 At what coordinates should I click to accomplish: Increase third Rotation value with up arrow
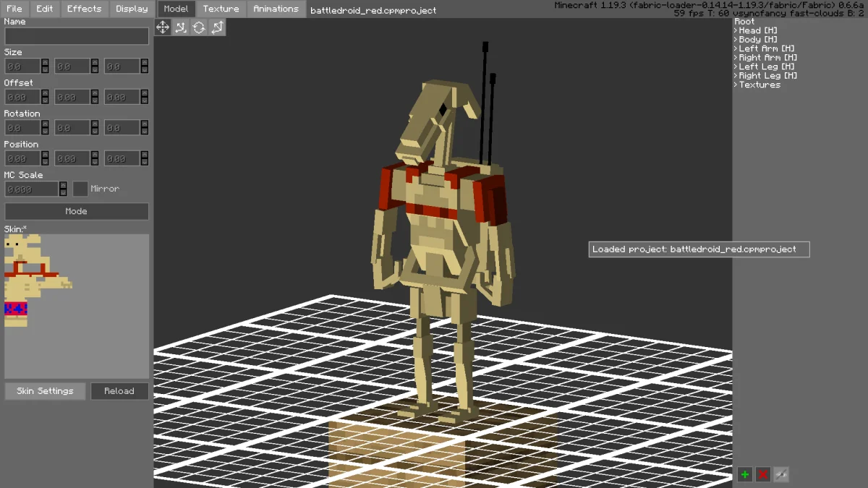(145, 124)
